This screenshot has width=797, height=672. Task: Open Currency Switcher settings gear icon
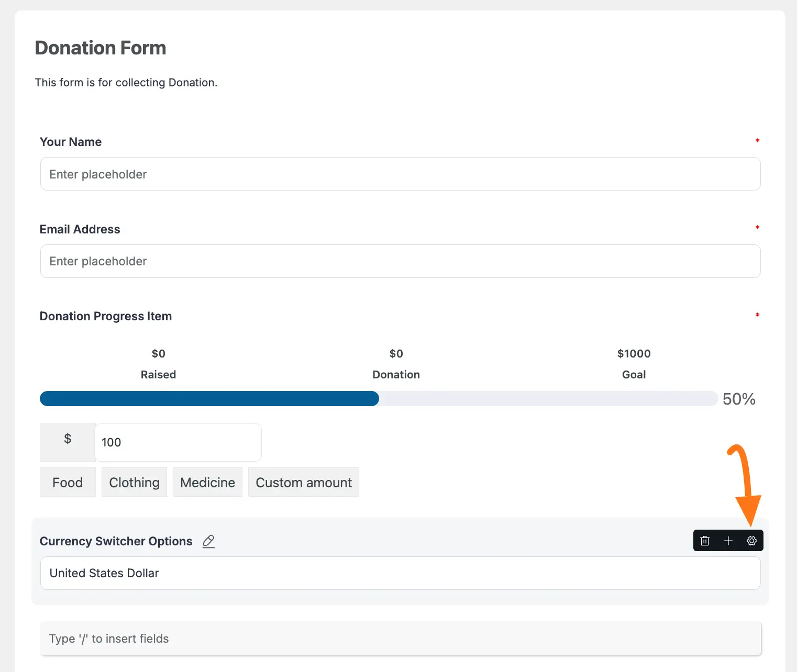click(x=751, y=541)
